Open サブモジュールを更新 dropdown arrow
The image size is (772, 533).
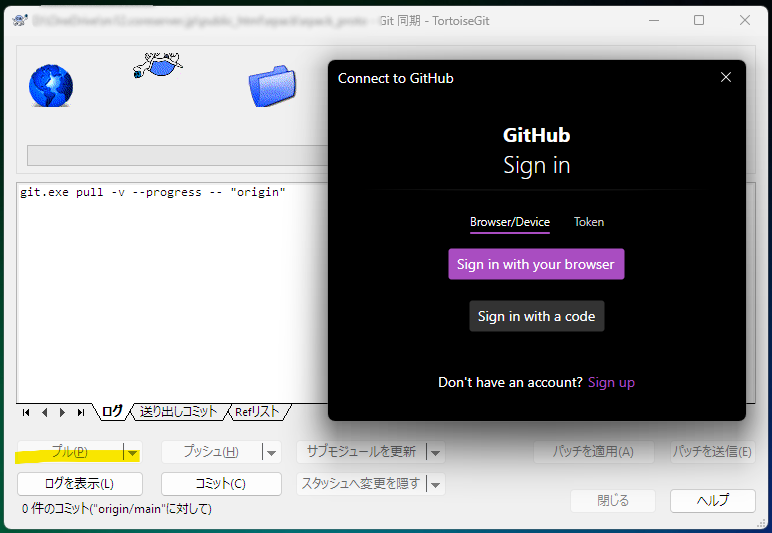point(435,452)
